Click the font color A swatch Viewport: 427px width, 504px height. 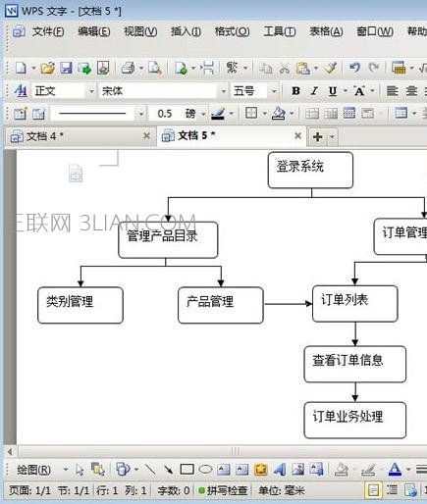pyautogui.click(x=395, y=470)
